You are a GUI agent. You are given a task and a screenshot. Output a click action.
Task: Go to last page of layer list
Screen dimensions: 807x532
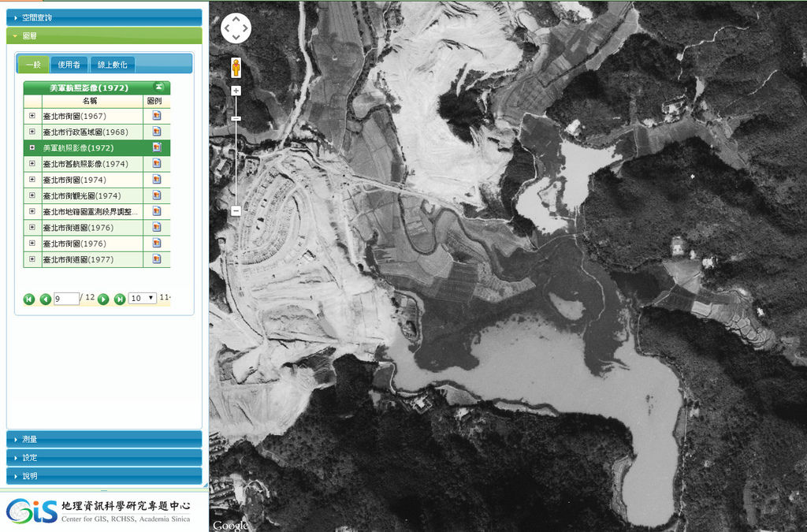(x=120, y=299)
